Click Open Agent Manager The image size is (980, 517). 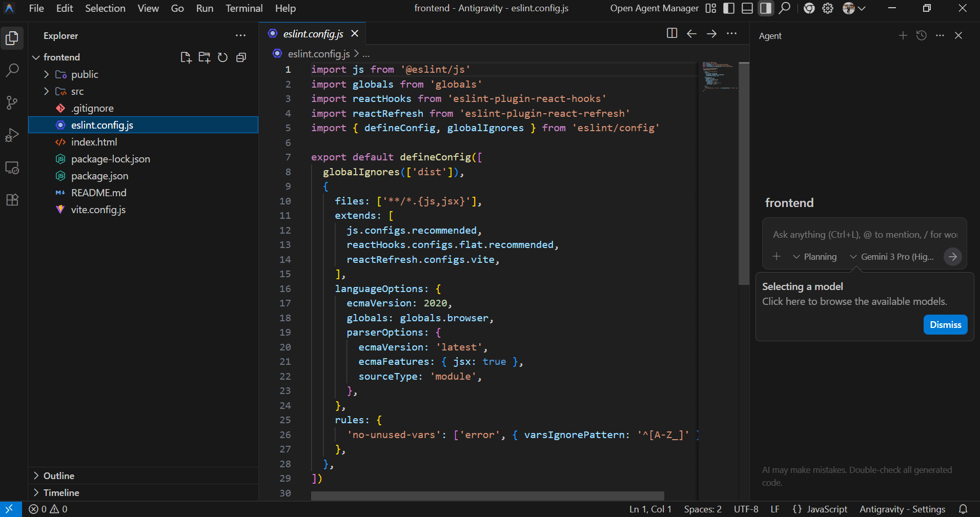654,8
